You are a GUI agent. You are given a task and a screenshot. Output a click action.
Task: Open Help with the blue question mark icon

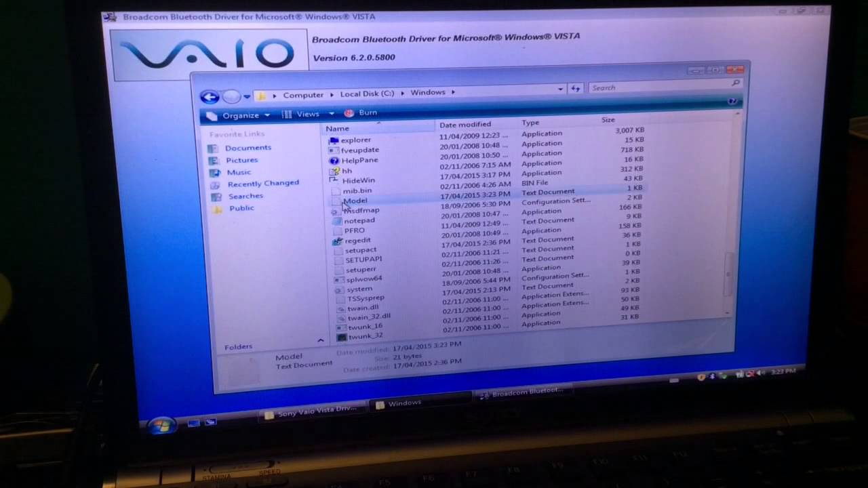(732, 101)
